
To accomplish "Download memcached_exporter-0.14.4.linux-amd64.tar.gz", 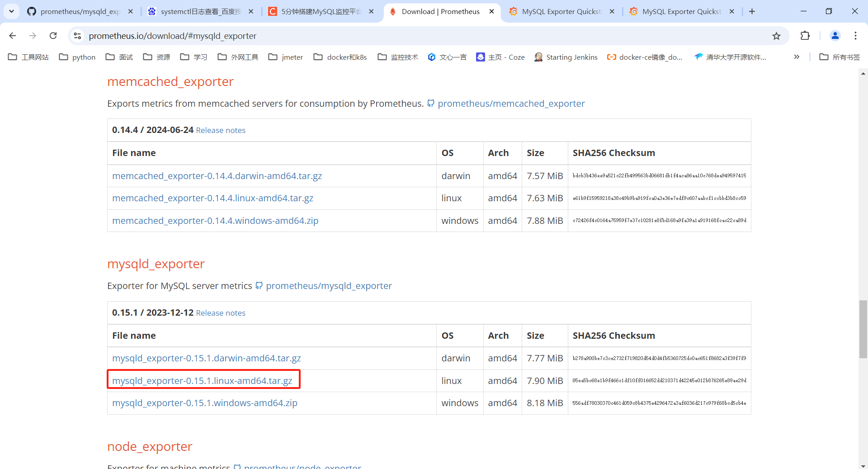I will pos(212,198).
